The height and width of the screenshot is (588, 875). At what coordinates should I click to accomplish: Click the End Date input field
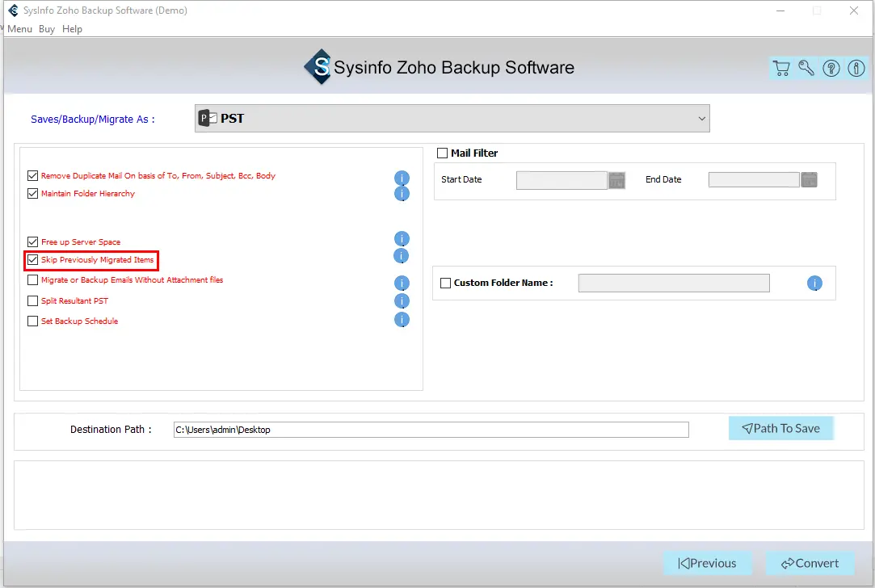[754, 179]
